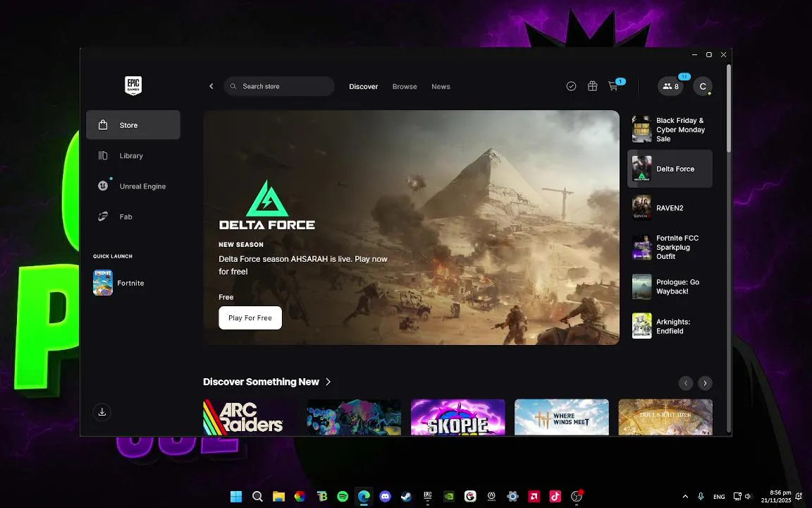812x508 pixels.
Task: Click the ENG language indicator
Action: 719,497
